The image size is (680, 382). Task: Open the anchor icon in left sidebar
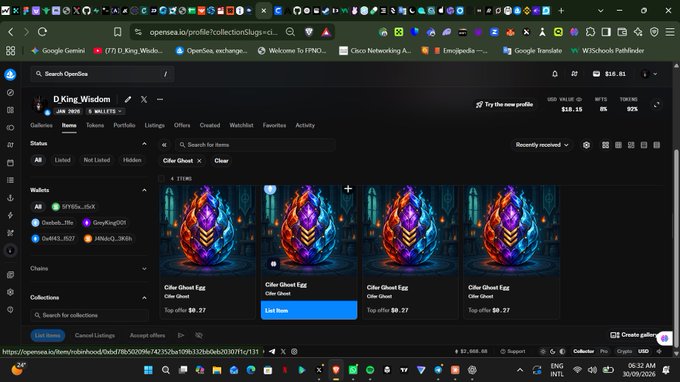tap(10, 198)
